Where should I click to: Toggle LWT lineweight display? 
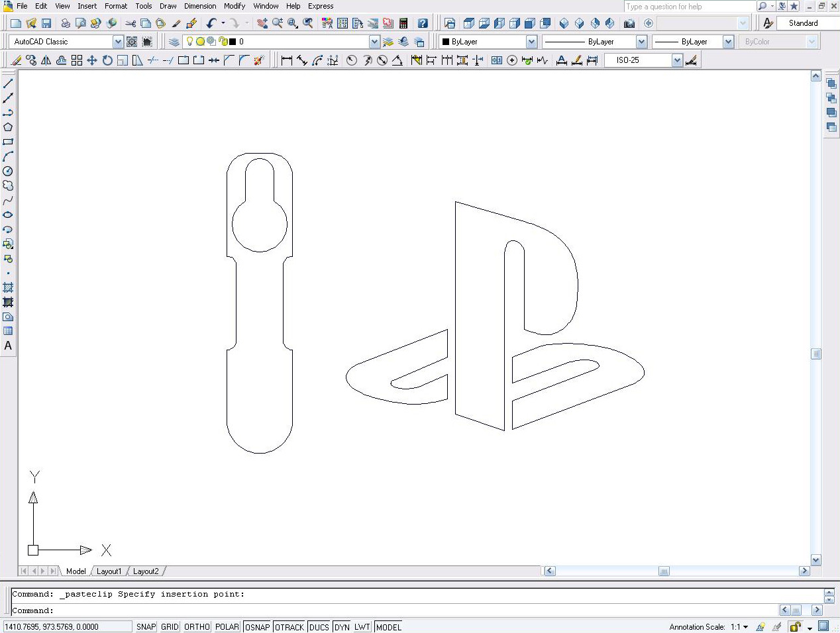pos(362,627)
